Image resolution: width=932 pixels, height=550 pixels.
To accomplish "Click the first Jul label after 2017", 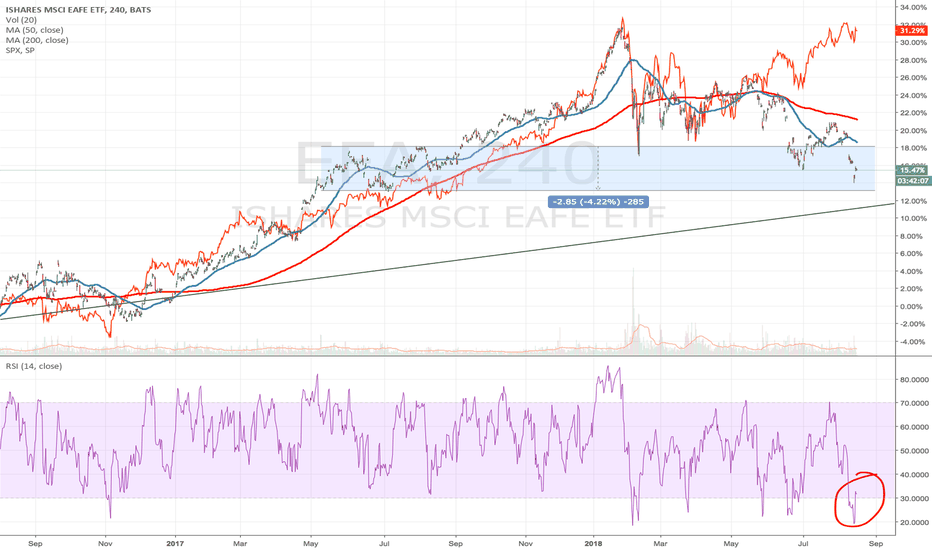I will (x=384, y=543).
